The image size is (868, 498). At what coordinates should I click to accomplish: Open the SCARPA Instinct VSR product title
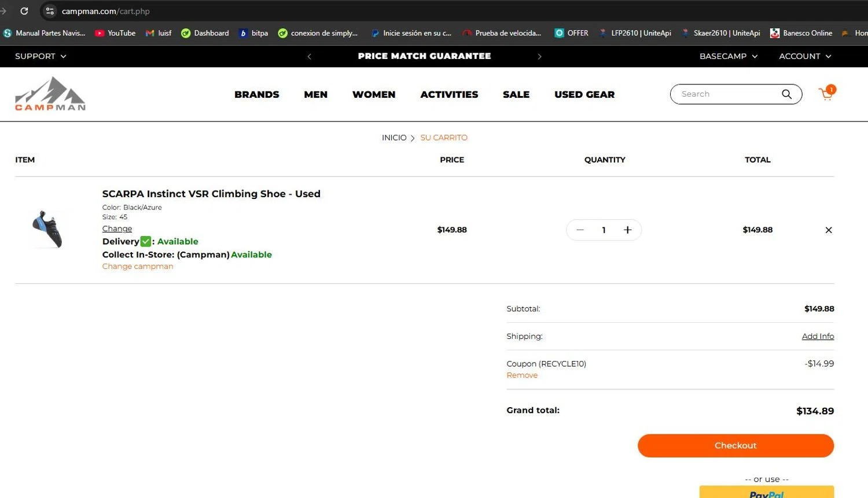pos(211,194)
